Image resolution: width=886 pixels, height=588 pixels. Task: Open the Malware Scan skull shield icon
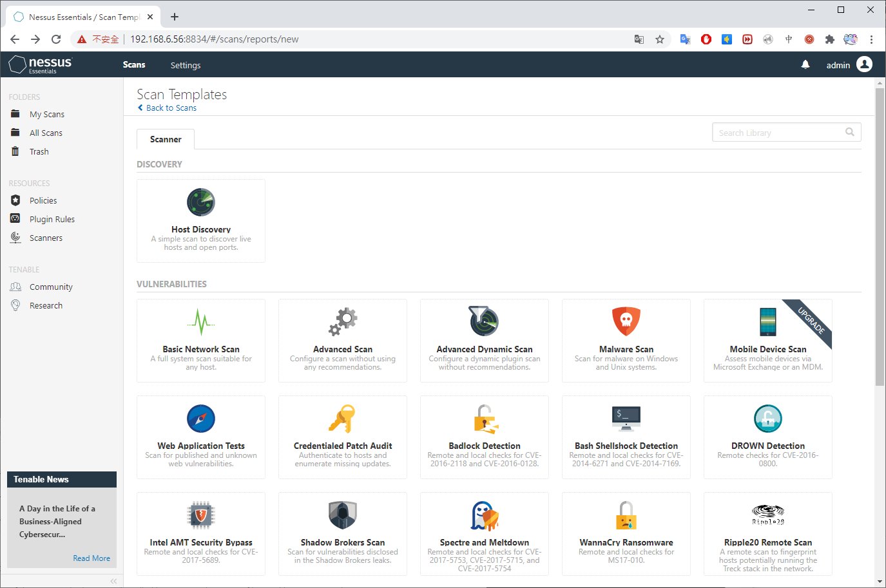coord(626,321)
